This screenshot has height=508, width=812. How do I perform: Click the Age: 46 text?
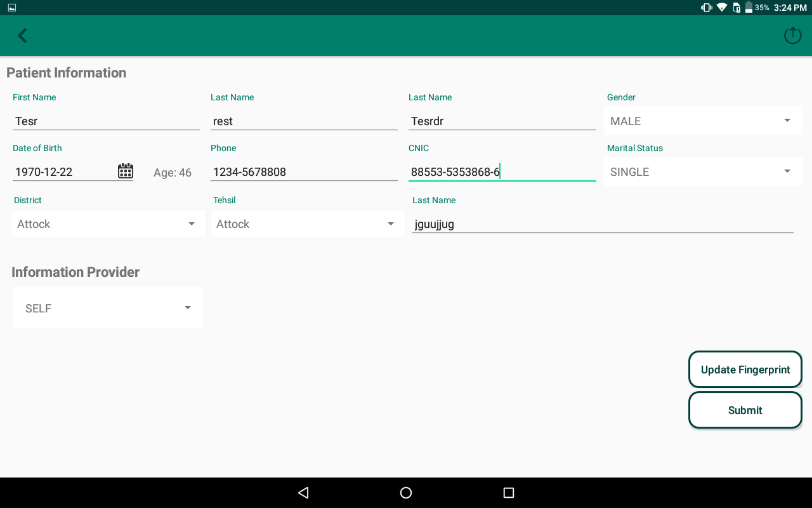pyautogui.click(x=173, y=173)
